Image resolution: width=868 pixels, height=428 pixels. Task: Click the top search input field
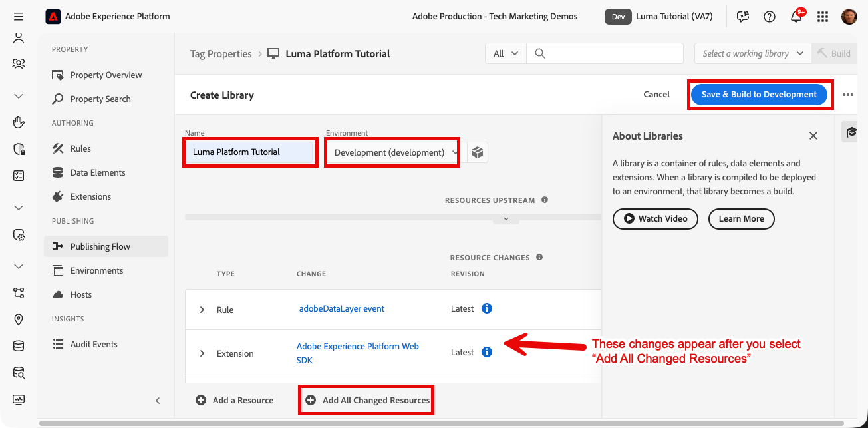click(605, 53)
